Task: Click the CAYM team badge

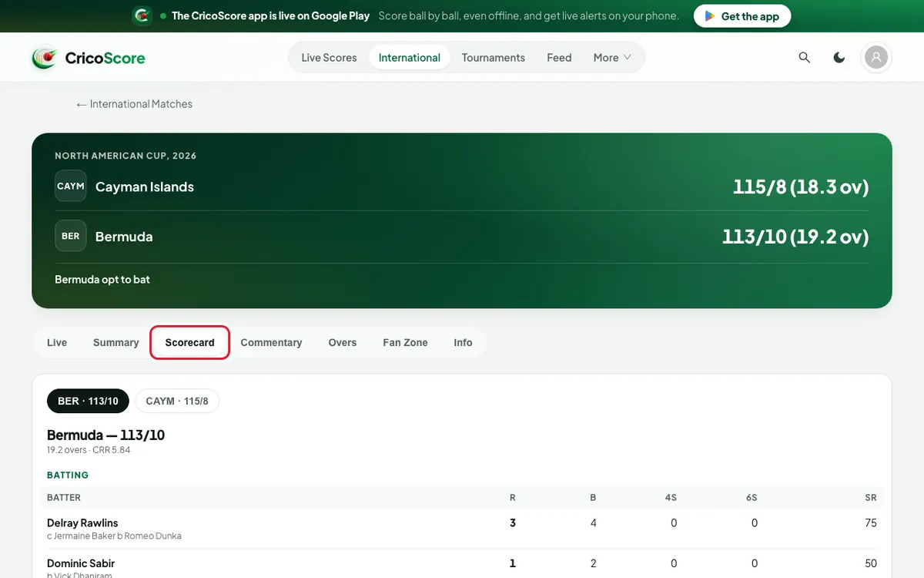Action: pos(71,187)
